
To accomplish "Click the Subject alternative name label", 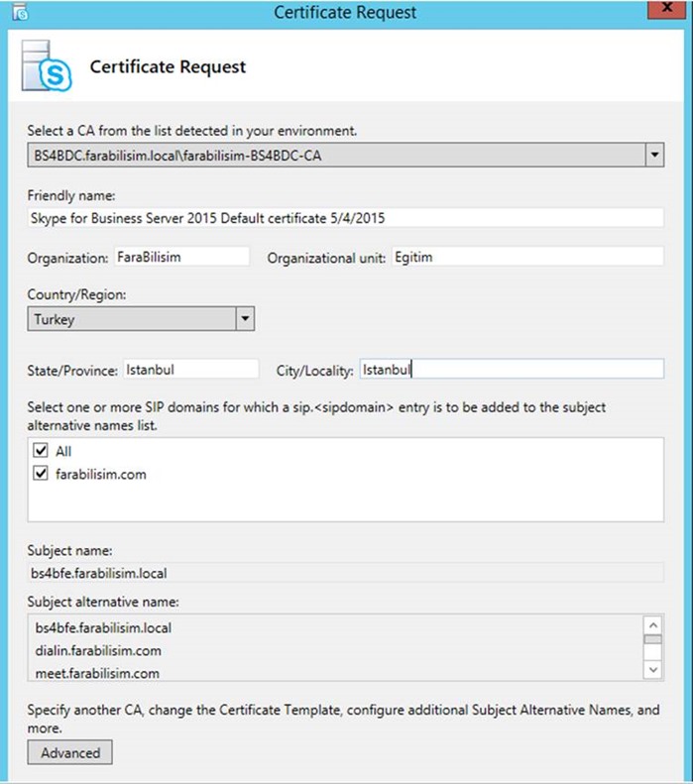I will click(x=103, y=602).
